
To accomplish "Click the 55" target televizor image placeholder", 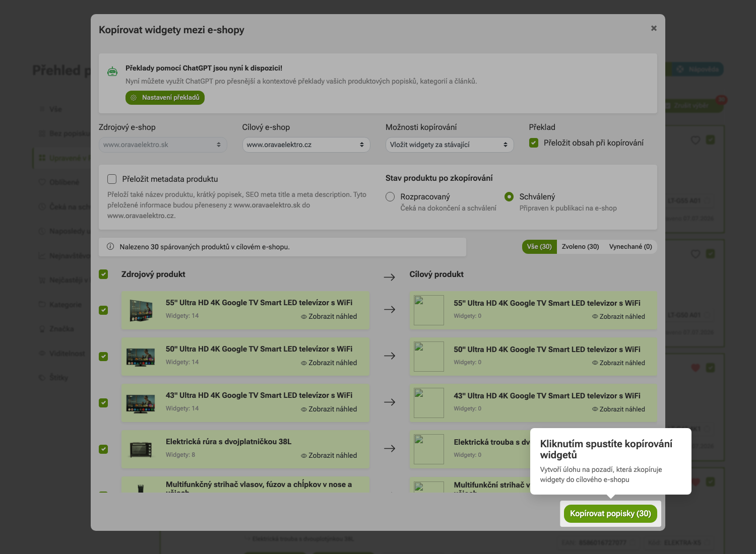I will point(429,310).
